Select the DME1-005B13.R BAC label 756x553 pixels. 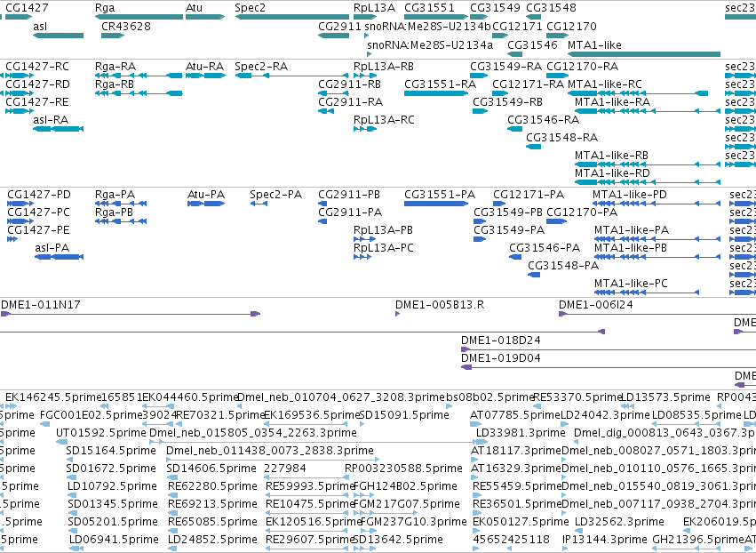coord(440,304)
